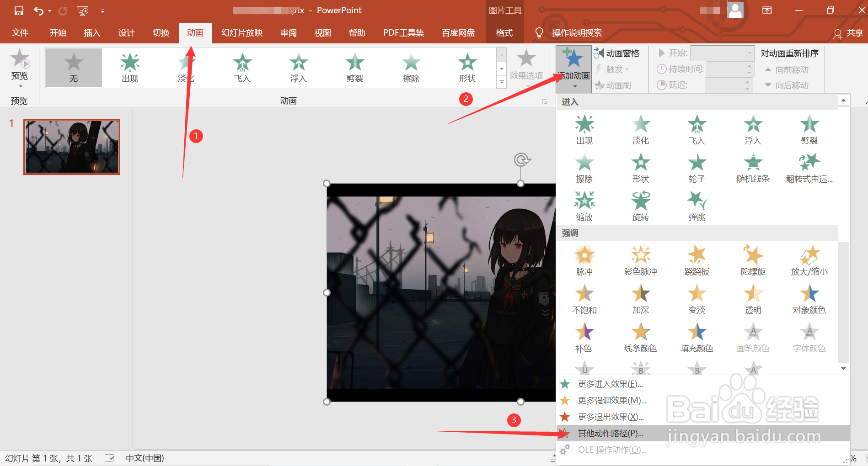Choose 跷跷板 emphasis effect
This screenshot has height=466, width=868.
pyautogui.click(x=697, y=261)
